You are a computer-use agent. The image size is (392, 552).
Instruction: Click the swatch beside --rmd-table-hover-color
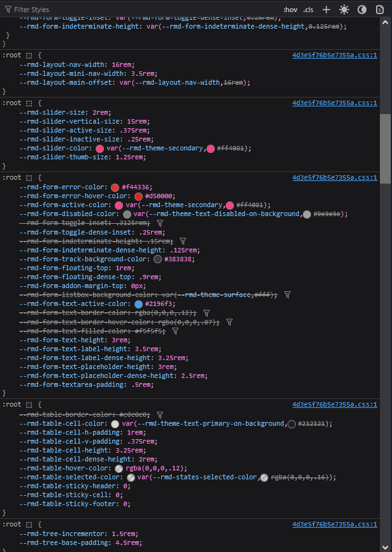coord(118,468)
